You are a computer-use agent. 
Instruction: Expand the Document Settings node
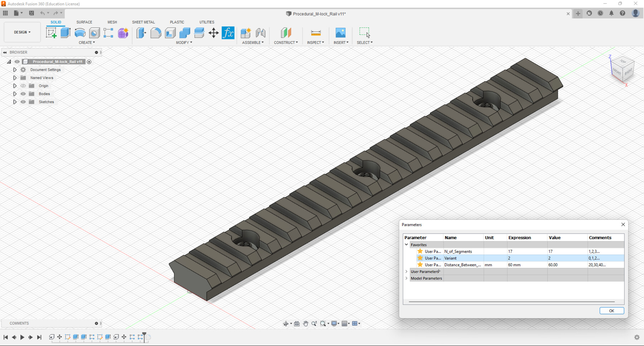point(15,70)
